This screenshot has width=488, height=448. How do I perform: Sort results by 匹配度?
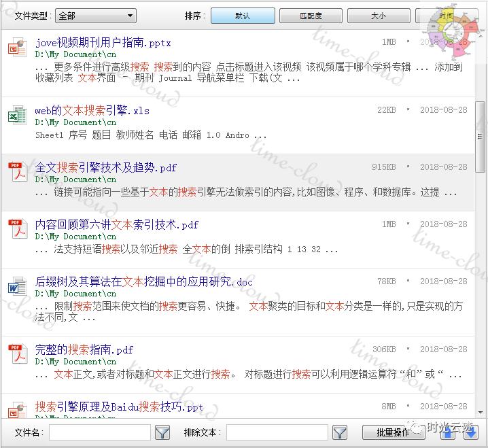(x=311, y=16)
